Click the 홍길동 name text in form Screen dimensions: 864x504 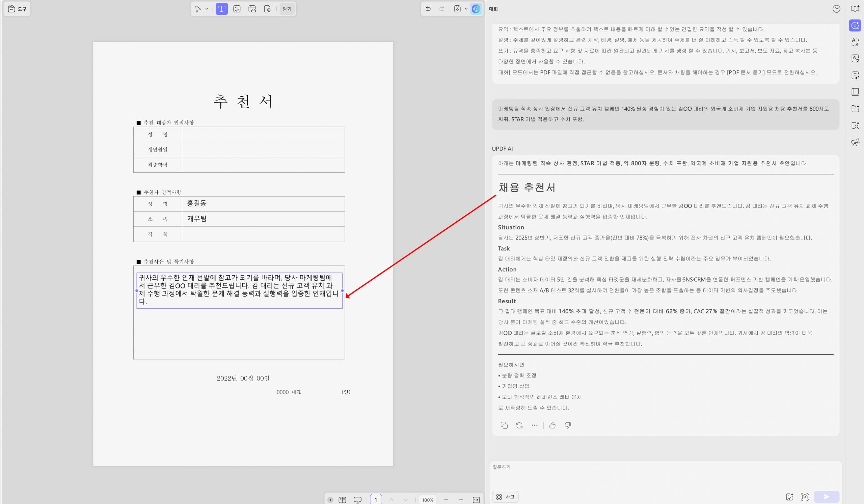(197, 203)
